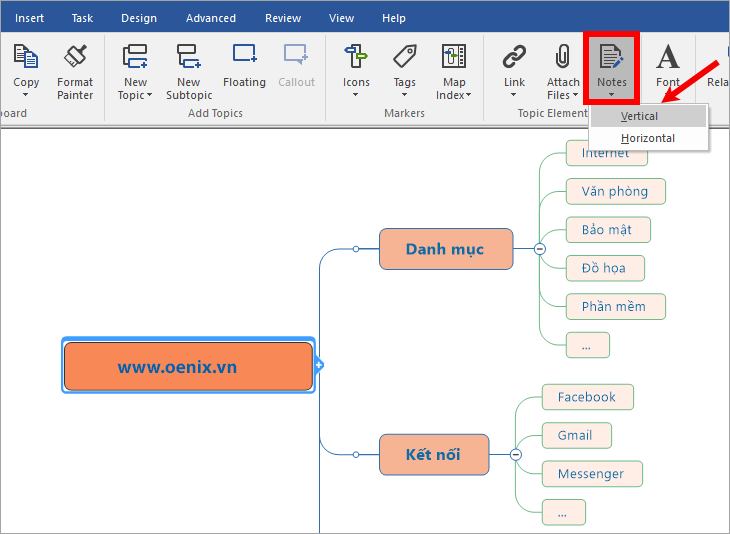
Task: Click the Map Index icon
Action: click(453, 56)
